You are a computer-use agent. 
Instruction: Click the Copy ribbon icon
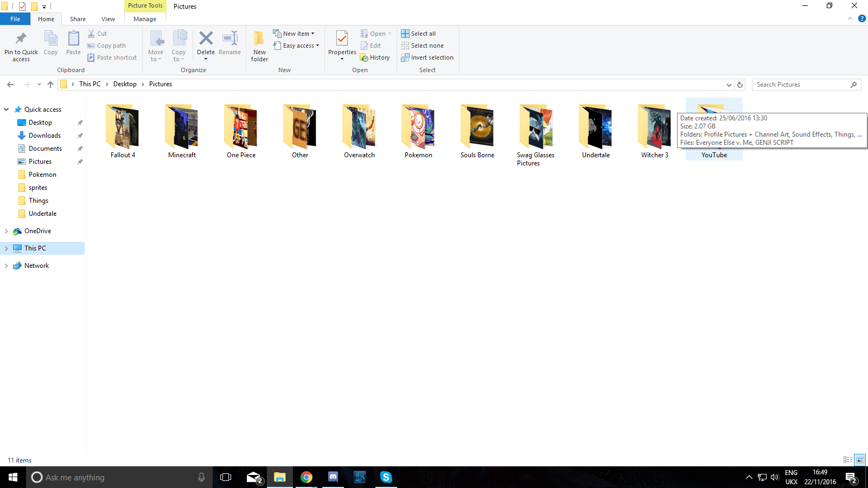coord(50,43)
